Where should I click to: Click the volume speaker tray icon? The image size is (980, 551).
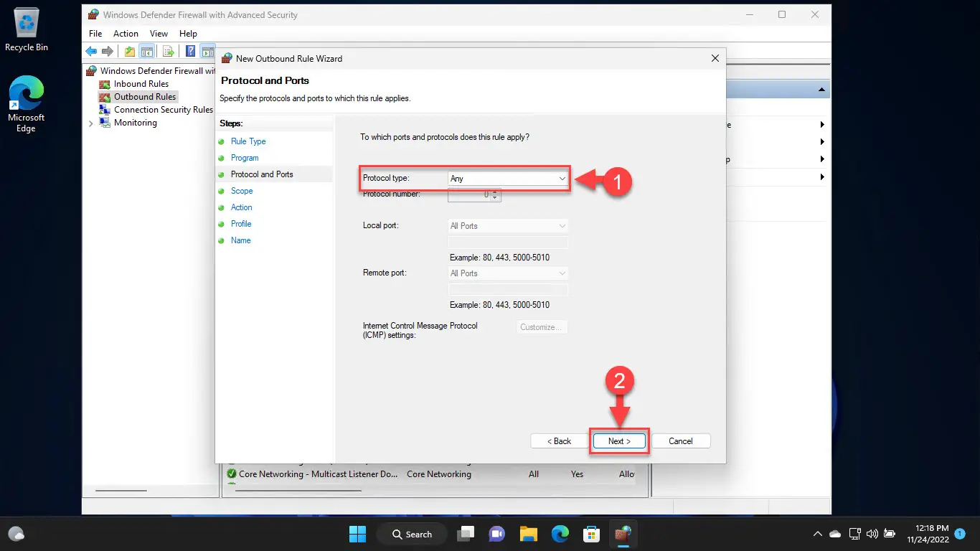point(872,534)
